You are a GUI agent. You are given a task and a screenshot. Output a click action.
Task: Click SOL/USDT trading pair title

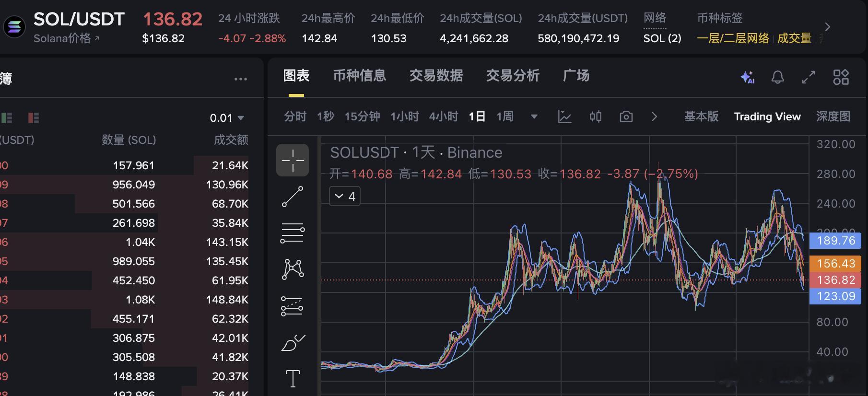(x=79, y=19)
